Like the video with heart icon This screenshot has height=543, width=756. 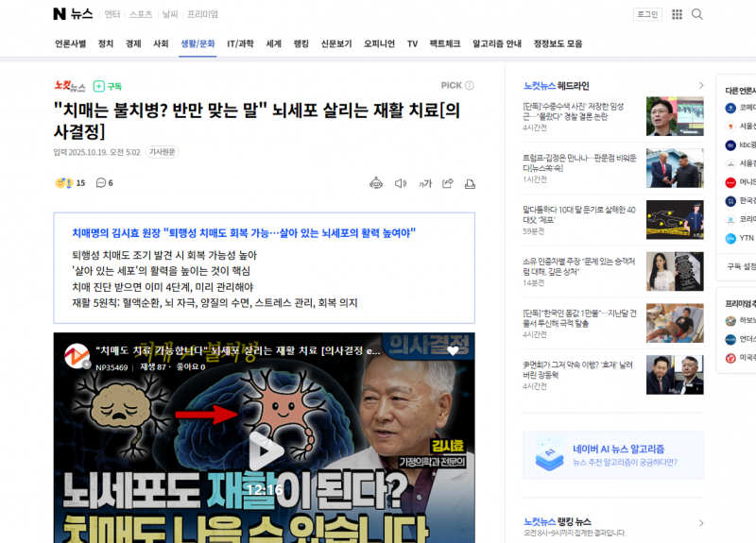click(453, 350)
